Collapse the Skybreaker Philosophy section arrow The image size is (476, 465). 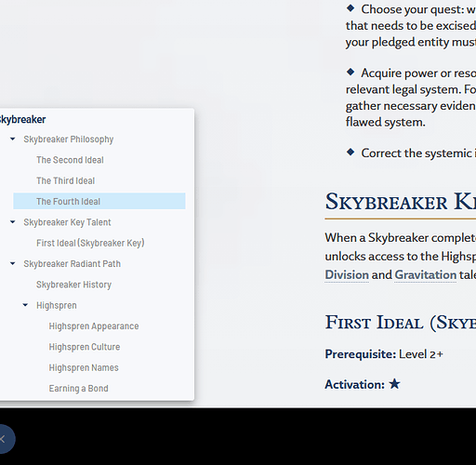(12, 139)
